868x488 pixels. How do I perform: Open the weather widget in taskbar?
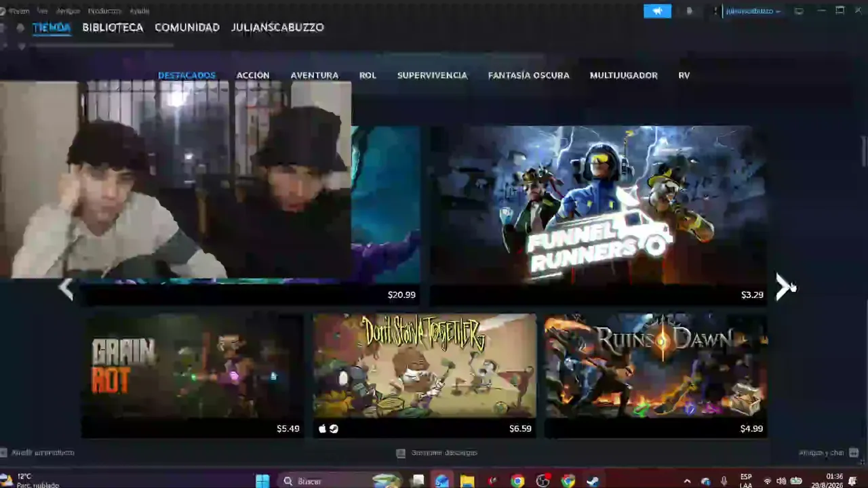pyautogui.click(x=30, y=481)
